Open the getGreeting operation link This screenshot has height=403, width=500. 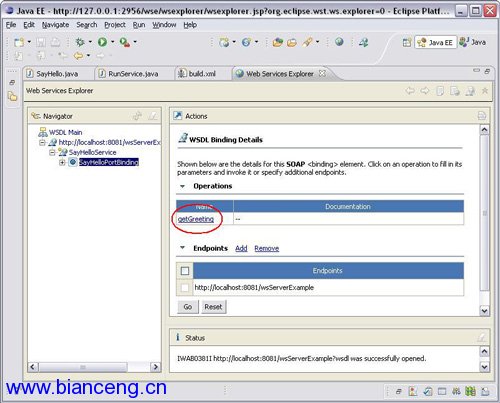click(196, 219)
